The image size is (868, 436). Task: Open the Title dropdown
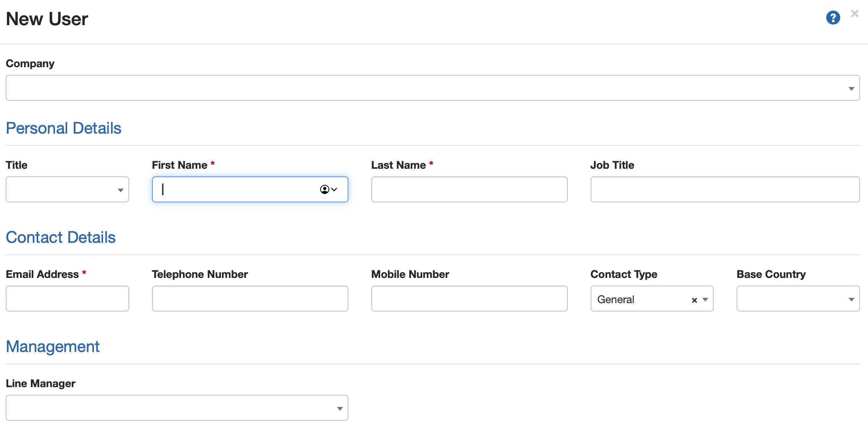pyautogui.click(x=120, y=190)
